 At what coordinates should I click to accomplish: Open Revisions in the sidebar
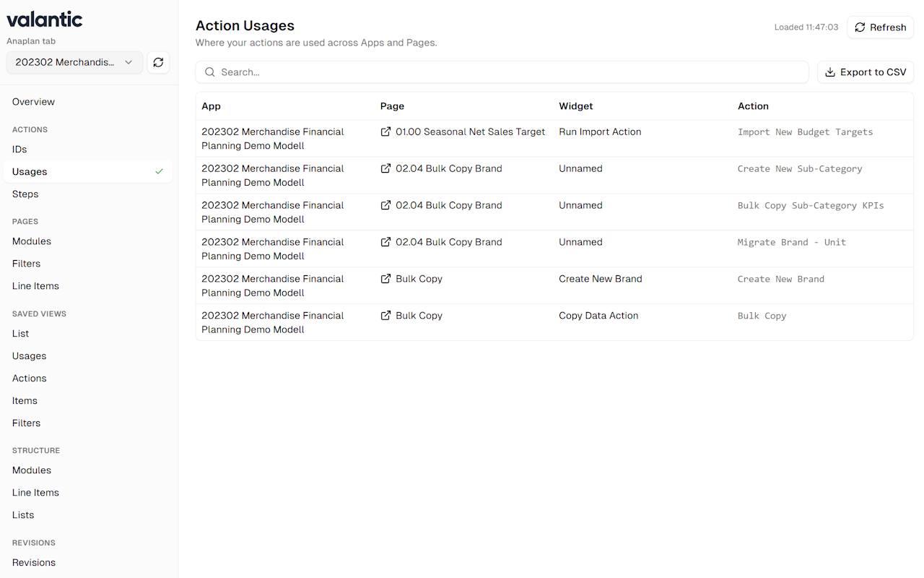click(x=88, y=563)
